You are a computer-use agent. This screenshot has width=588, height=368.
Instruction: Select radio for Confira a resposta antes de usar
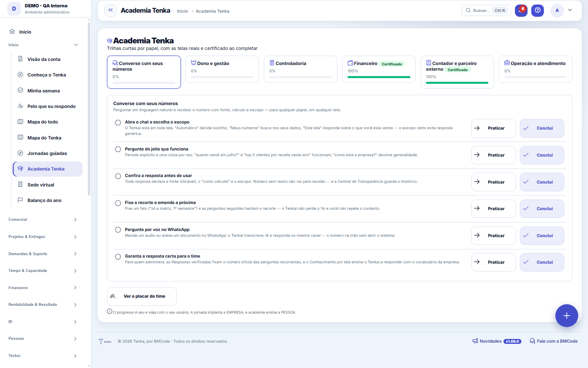click(118, 176)
